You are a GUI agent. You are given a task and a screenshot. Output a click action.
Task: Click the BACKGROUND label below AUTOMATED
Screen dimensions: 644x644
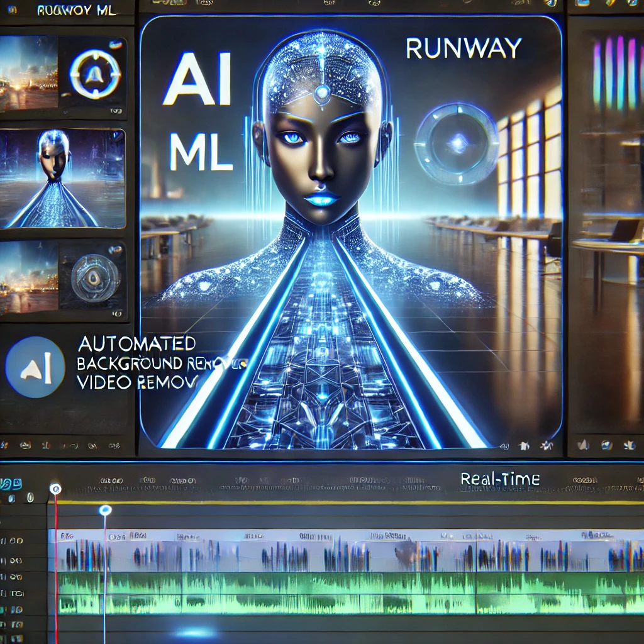130,364
